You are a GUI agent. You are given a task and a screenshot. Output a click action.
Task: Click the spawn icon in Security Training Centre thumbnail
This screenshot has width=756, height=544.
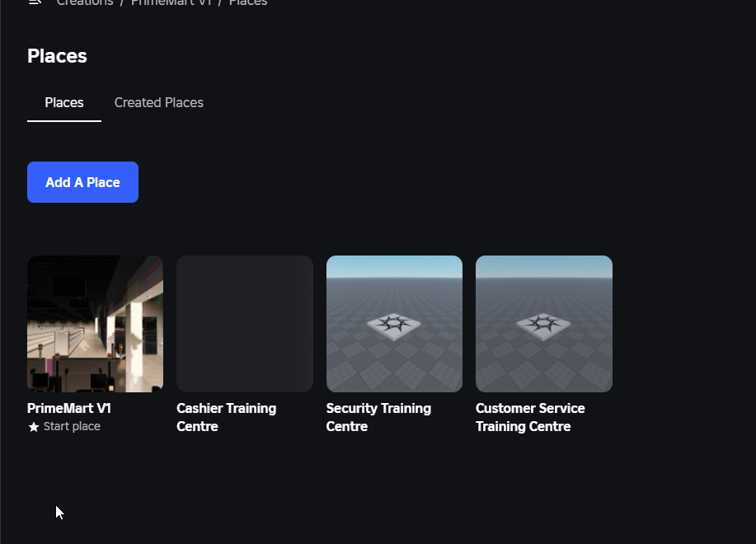(x=394, y=323)
